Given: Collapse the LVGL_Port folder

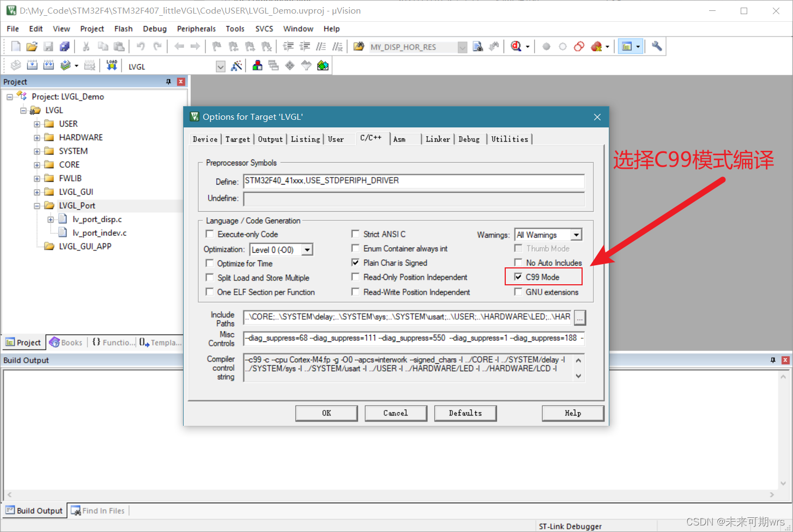Looking at the screenshot, I should click(37, 206).
